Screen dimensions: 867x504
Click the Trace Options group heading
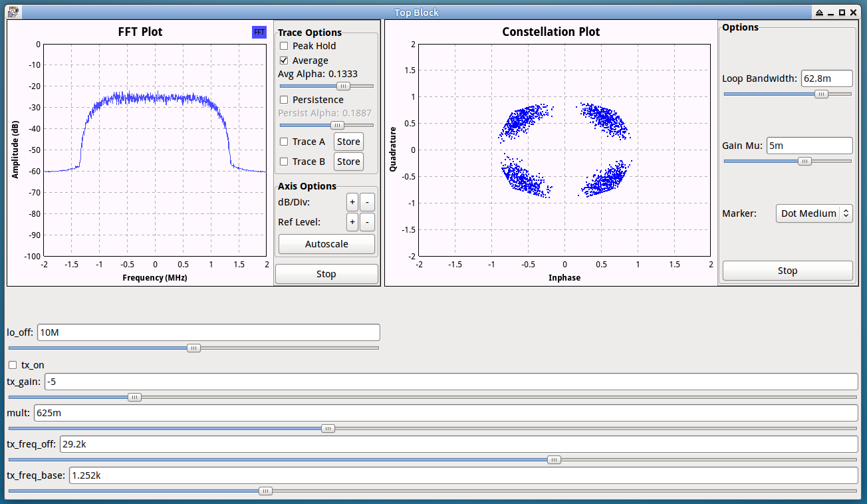(310, 33)
